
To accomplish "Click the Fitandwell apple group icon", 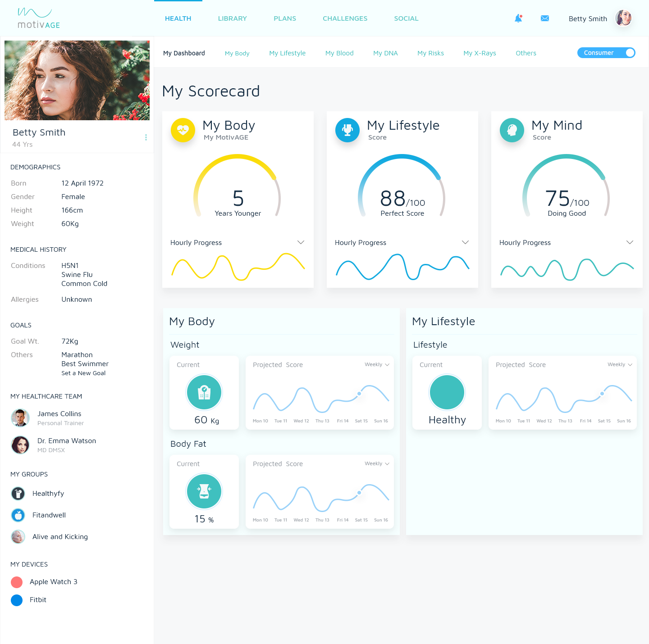I will 18,515.
